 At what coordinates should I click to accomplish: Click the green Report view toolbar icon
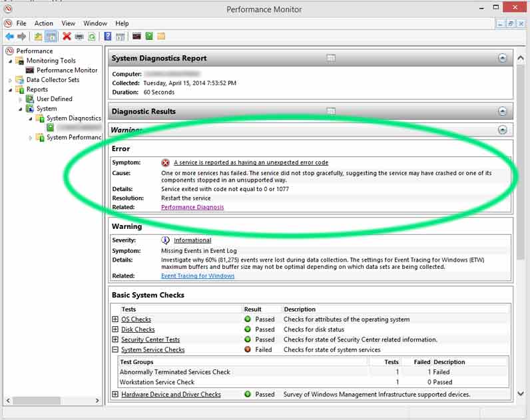click(149, 36)
